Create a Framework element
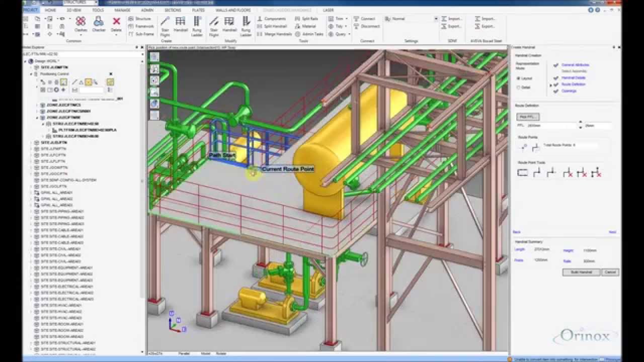Screen dimensions: 644x362 click(141, 26)
